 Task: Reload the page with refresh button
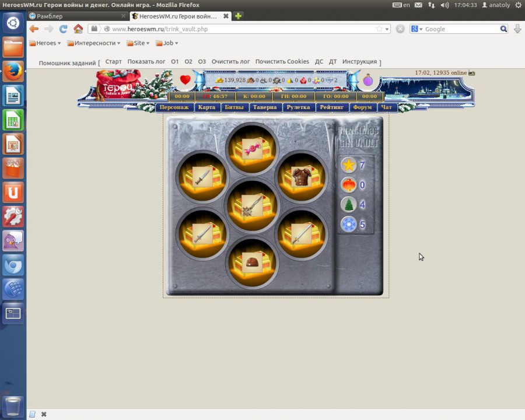tap(64, 29)
